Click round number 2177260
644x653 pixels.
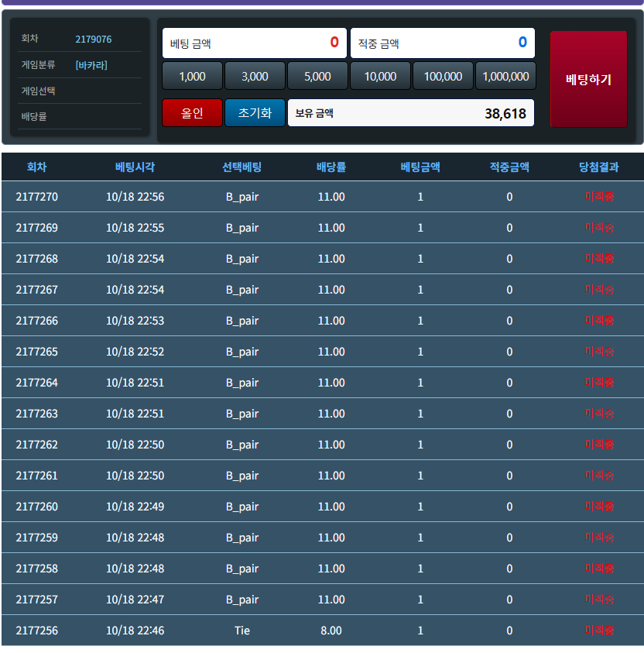point(36,507)
